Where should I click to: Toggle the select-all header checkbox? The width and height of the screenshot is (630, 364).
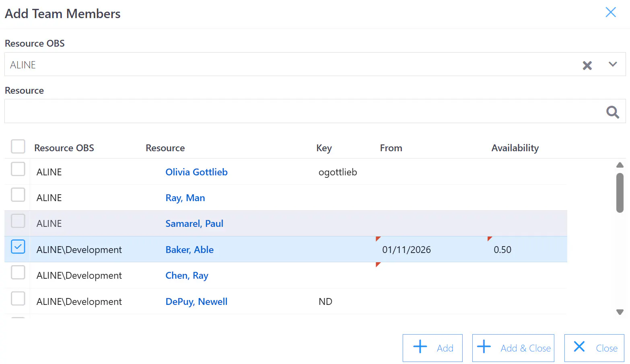pyautogui.click(x=18, y=146)
